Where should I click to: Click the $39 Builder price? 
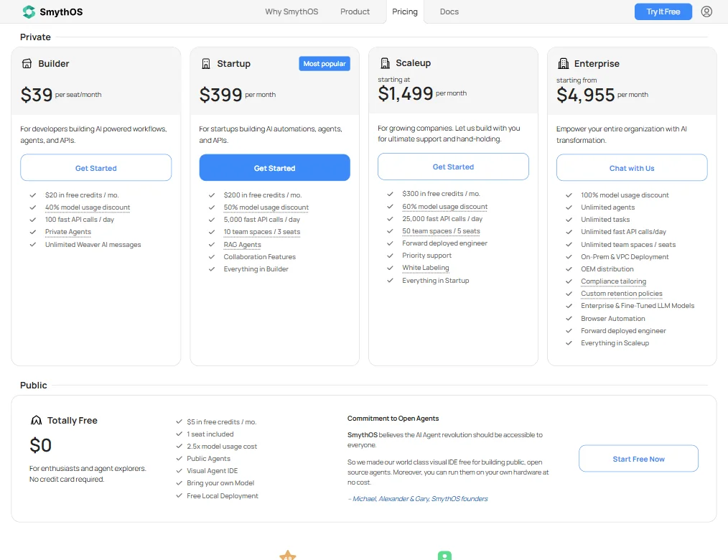click(37, 95)
